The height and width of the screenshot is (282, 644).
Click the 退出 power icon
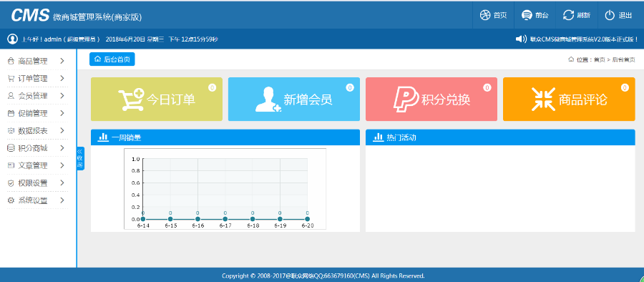point(610,15)
